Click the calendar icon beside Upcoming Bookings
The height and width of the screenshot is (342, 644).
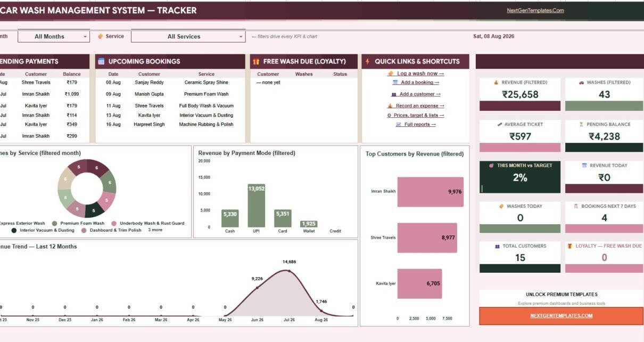pos(101,61)
